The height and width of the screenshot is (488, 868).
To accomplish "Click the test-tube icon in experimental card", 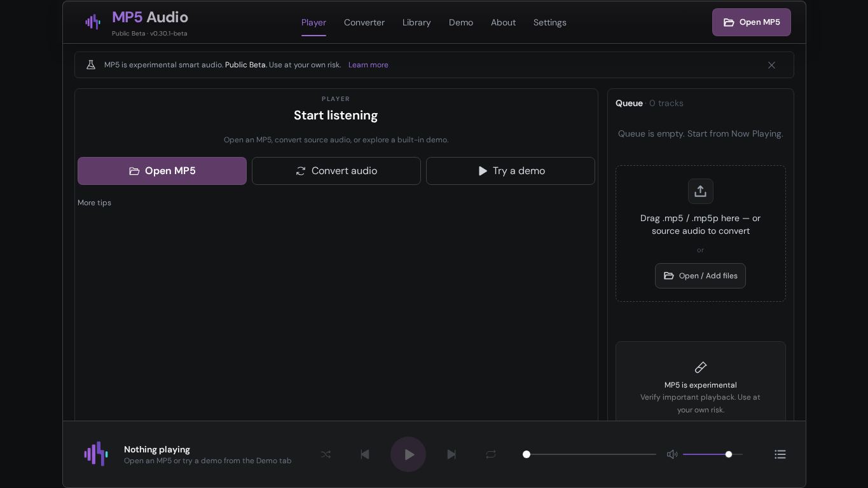I will click(x=701, y=367).
